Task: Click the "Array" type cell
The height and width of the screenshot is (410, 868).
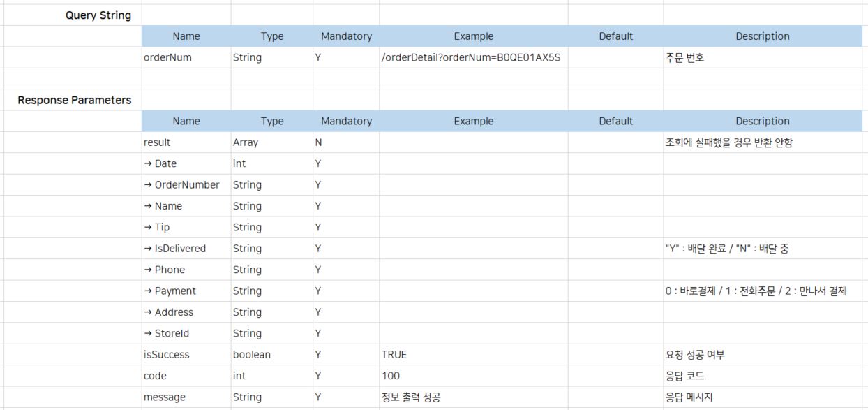Action: point(246,142)
